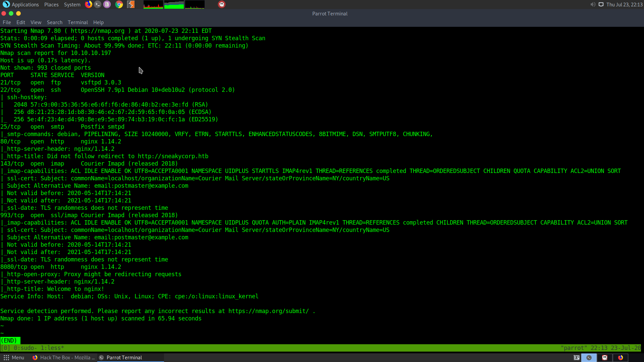644x362 pixels.
Task: Open Burp Suite launcher icon
Action: coord(131,4)
